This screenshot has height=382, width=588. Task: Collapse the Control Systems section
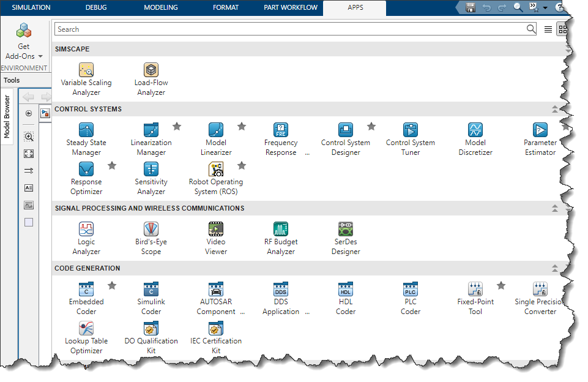coord(555,110)
